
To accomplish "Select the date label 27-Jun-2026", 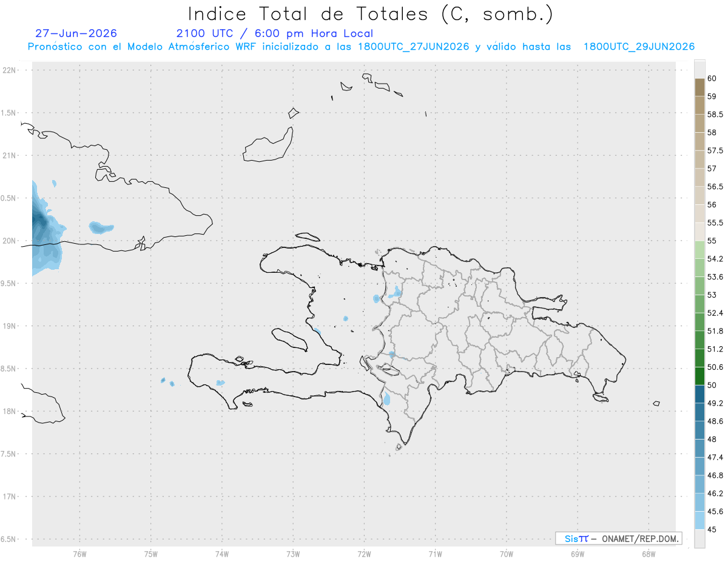I will tap(76, 33).
